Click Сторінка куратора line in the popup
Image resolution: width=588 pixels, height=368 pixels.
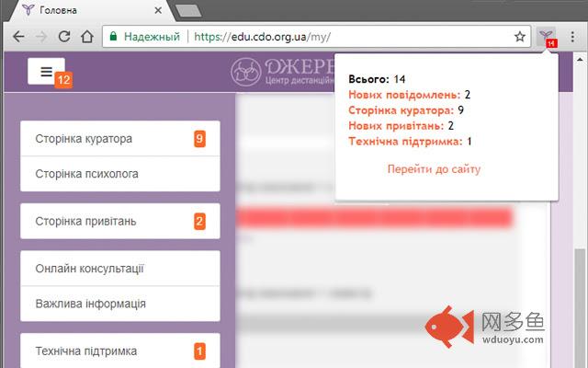click(401, 110)
